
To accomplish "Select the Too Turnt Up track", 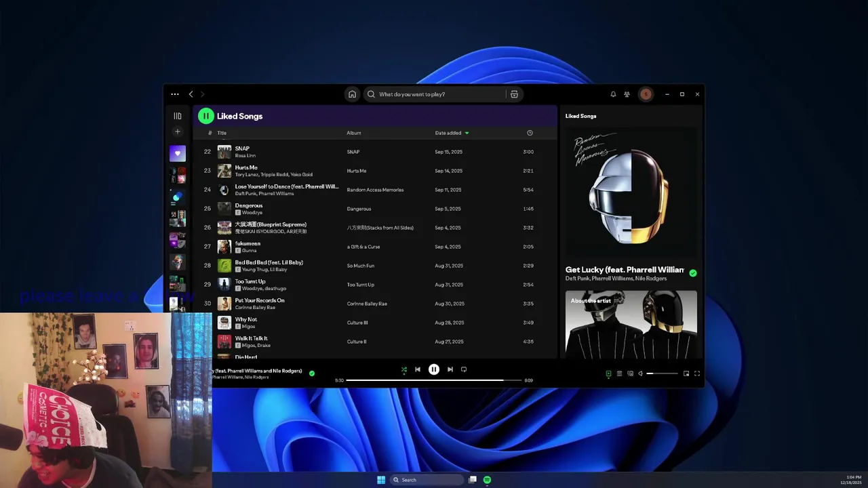I will 376,285.
